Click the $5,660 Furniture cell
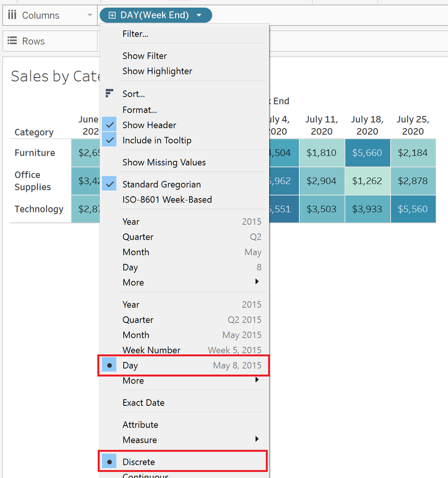 tap(367, 152)
